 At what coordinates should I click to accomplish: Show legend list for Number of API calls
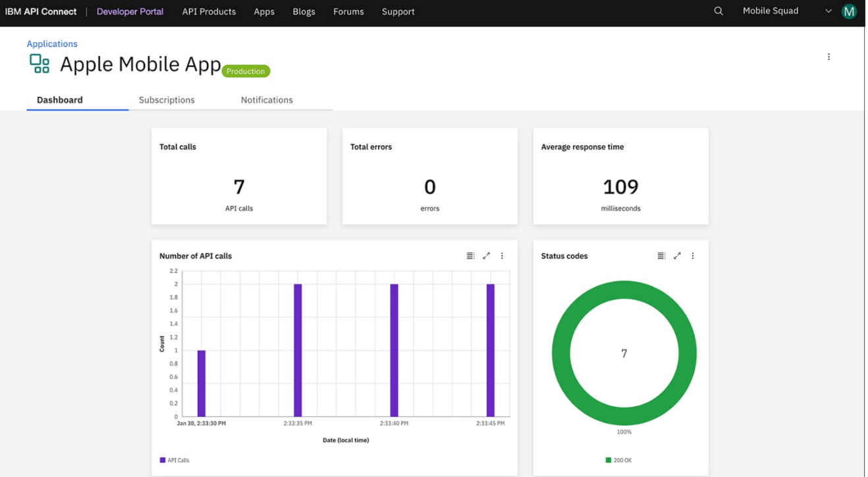[470, 256]
